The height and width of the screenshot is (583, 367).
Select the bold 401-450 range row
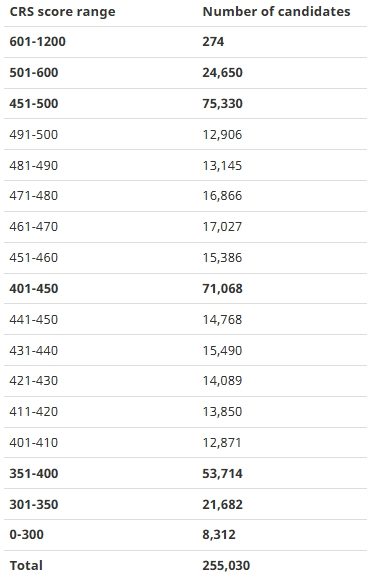(x=185, y=289)
